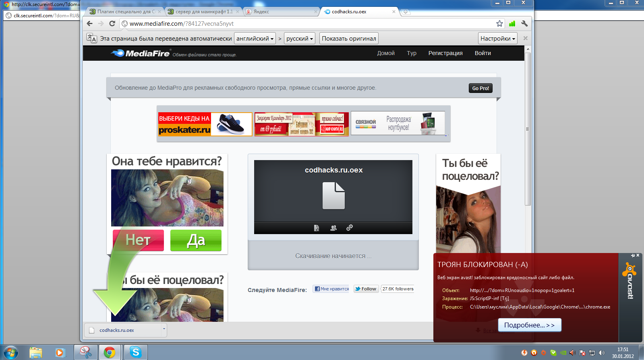Viewport: 644px width, 360px height.
Task: Open source language dropdown английский
Action: click(x=255, y=38)
